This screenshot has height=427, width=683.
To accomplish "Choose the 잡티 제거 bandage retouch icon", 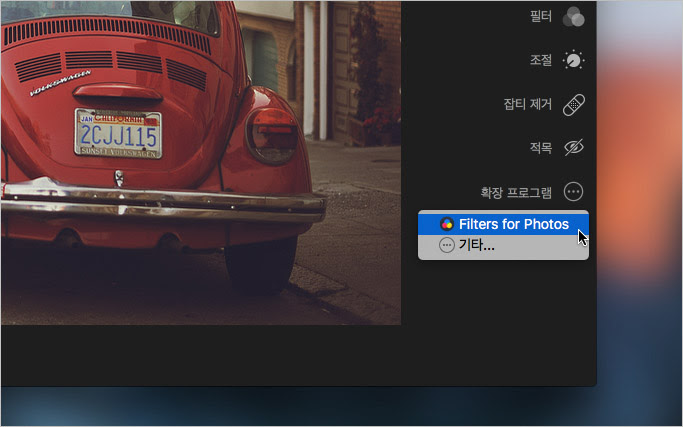I will click(573, 105).
